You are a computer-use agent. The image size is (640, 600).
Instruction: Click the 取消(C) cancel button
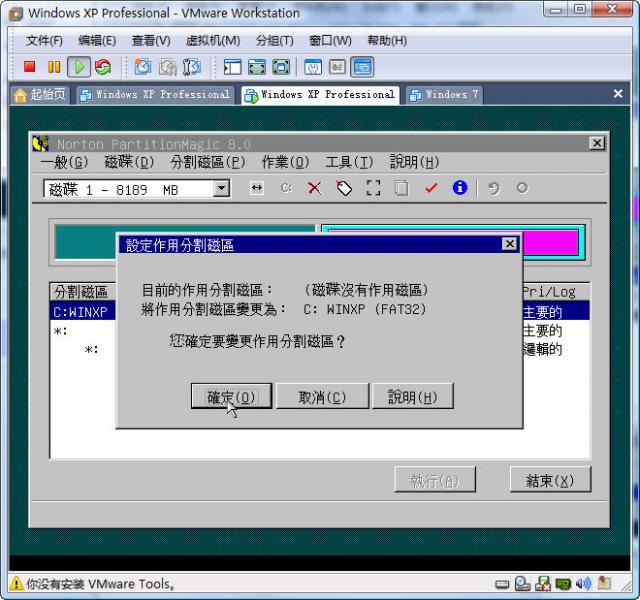322,396
